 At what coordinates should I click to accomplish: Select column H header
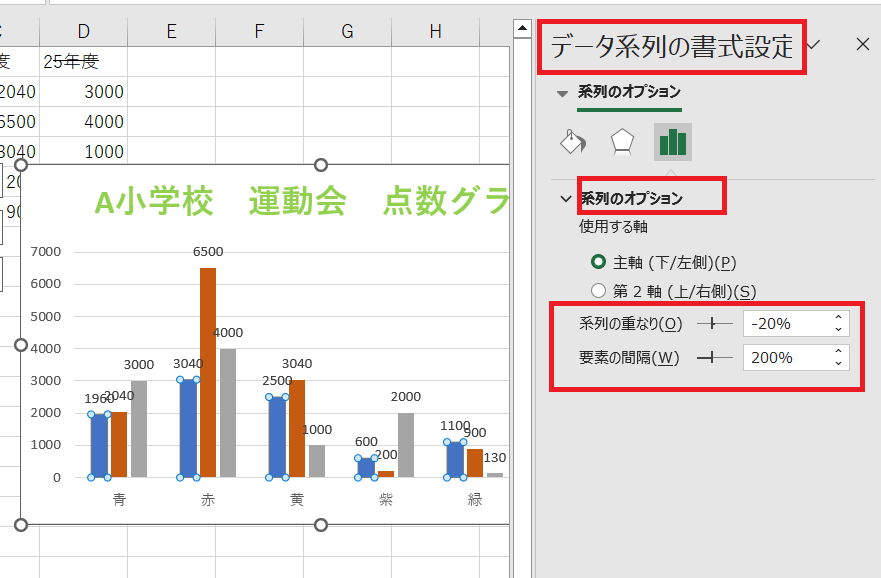[x=435, y=31]
